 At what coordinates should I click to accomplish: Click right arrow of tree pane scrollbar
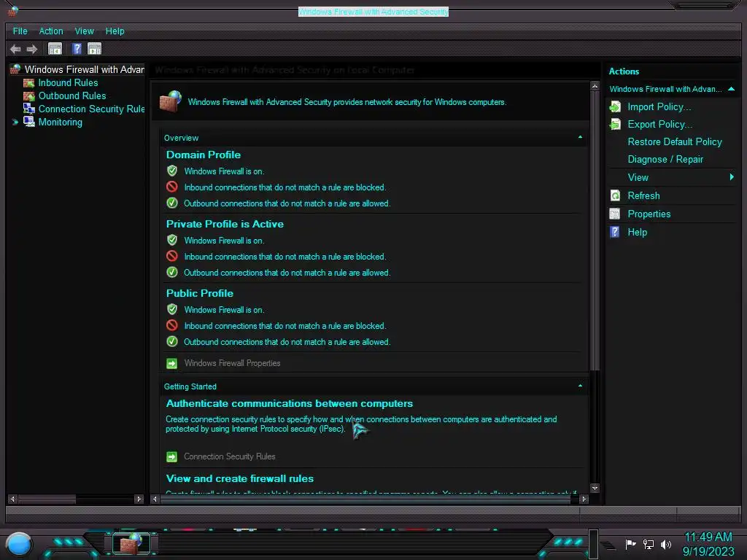(139, 499)
